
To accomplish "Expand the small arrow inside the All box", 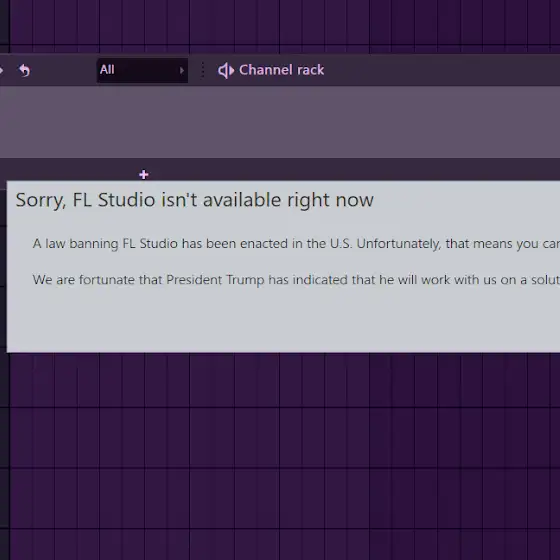I will tap(181, 70).
